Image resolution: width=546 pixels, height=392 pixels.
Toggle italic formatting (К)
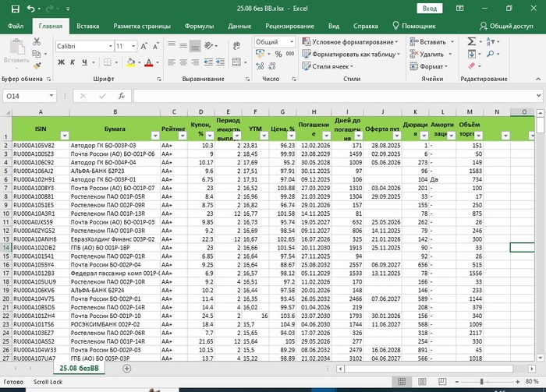click(73, 62)
